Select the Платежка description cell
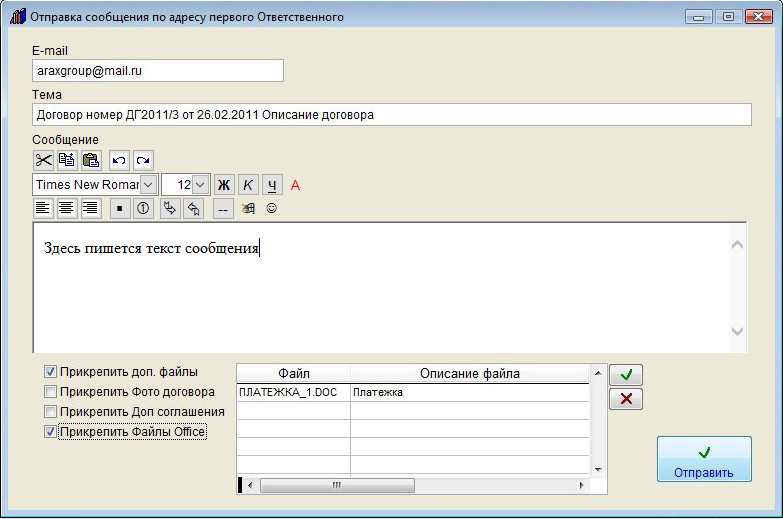 pos(470,393)
